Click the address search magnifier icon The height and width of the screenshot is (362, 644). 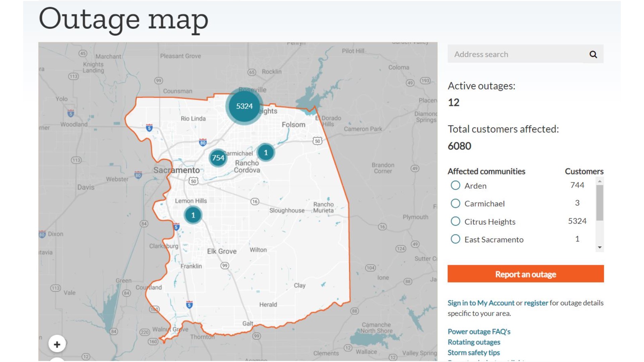[x=593, y=54]
